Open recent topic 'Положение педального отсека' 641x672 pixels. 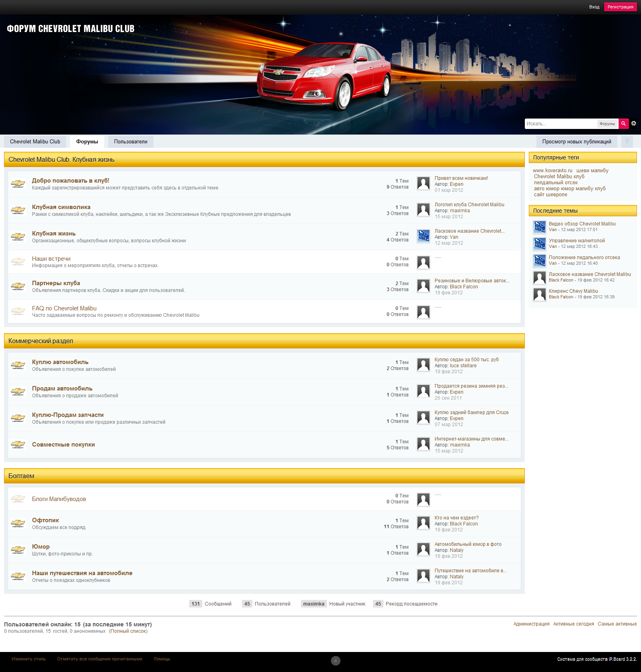(584, 258)
